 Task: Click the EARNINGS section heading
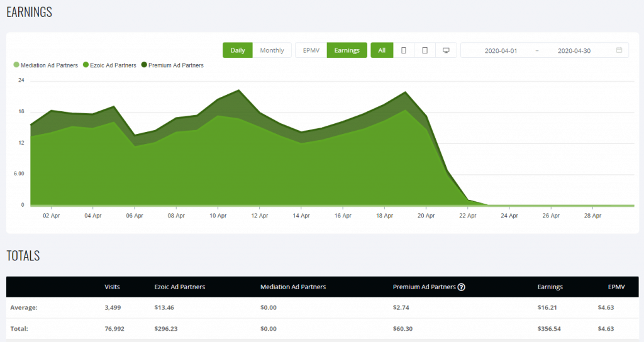pyautogui.click(x=29, y=12)
